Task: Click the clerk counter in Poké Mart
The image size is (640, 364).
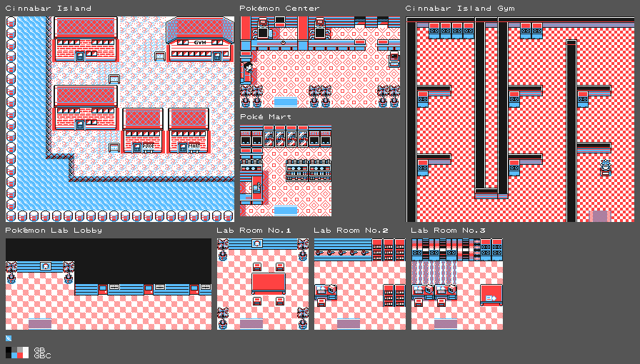Action: 257,189
